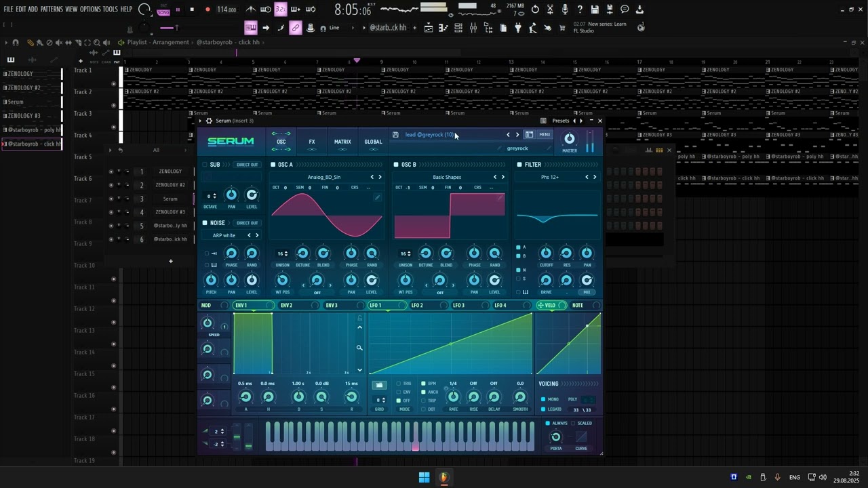Click the ENV 1 zoom magnifier icon
Viewport: 868px width, 488px height.
pyautogui.click(x=359, y=348)
